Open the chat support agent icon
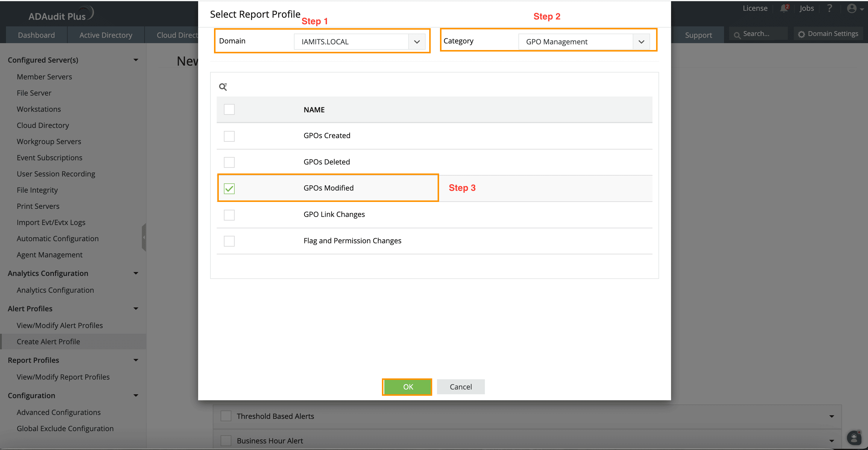This screenshot has width=868, height=450. tap(854, 438)
